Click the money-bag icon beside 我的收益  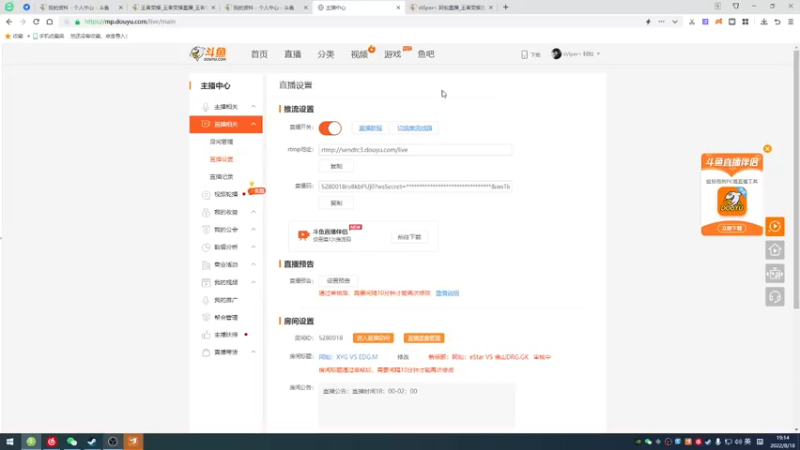tap(206, 212)
